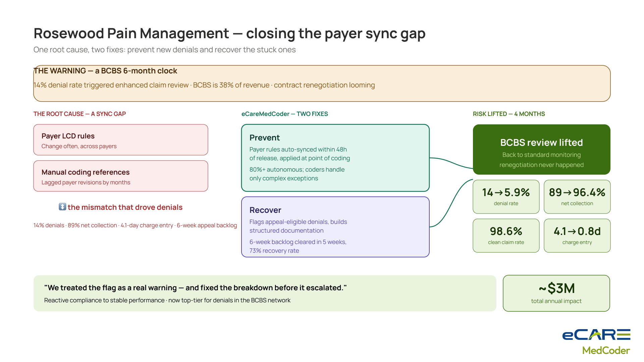Select '80%+ autonomous; coders handle' text
The image size is (644, 362).
tap(297, 170)
